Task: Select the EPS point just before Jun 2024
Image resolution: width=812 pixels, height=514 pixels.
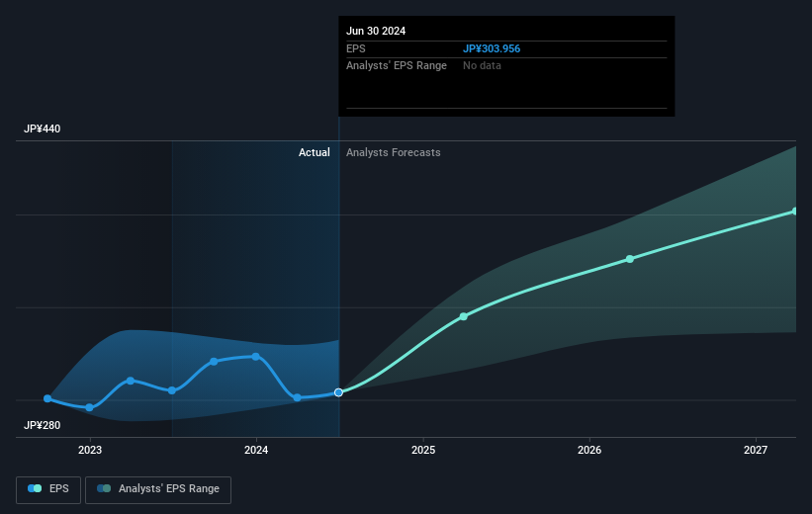Action: [298, 397]
